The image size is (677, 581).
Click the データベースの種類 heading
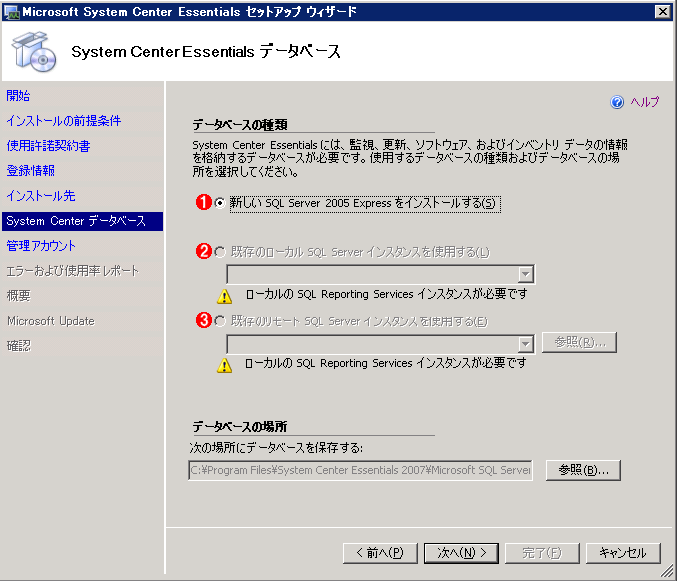pos(240,125)
